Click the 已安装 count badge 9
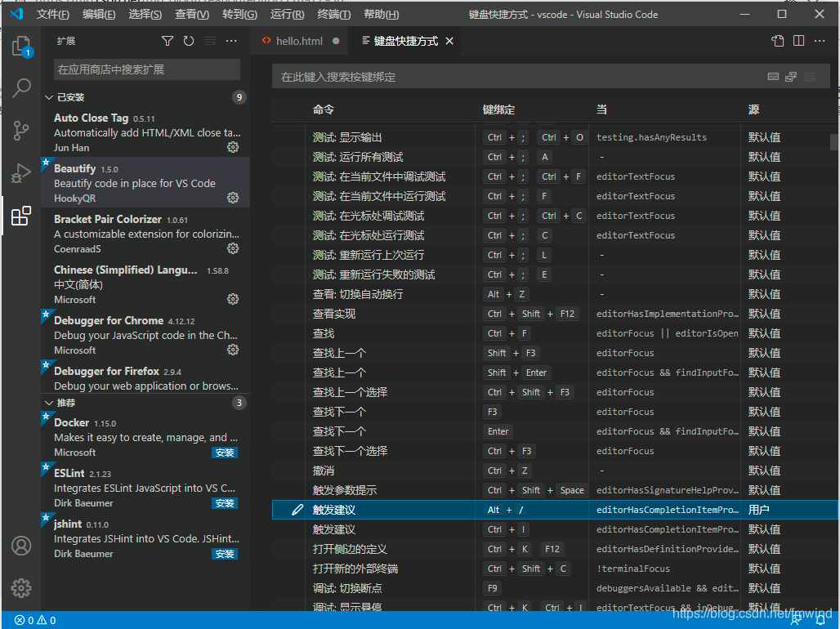840x629 pixels. point(239,97)
